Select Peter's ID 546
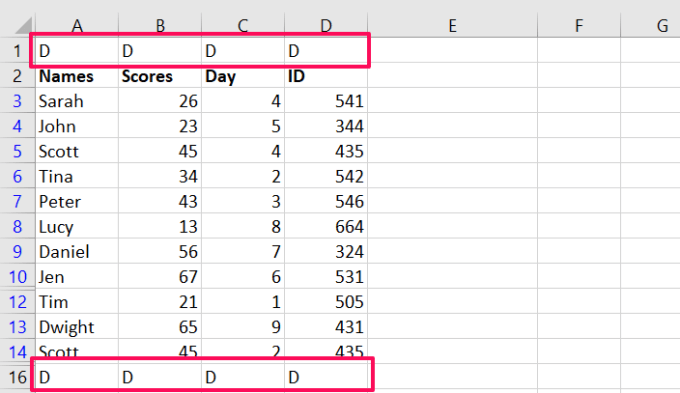The image size is (680, 393). (x=326, y=201)
